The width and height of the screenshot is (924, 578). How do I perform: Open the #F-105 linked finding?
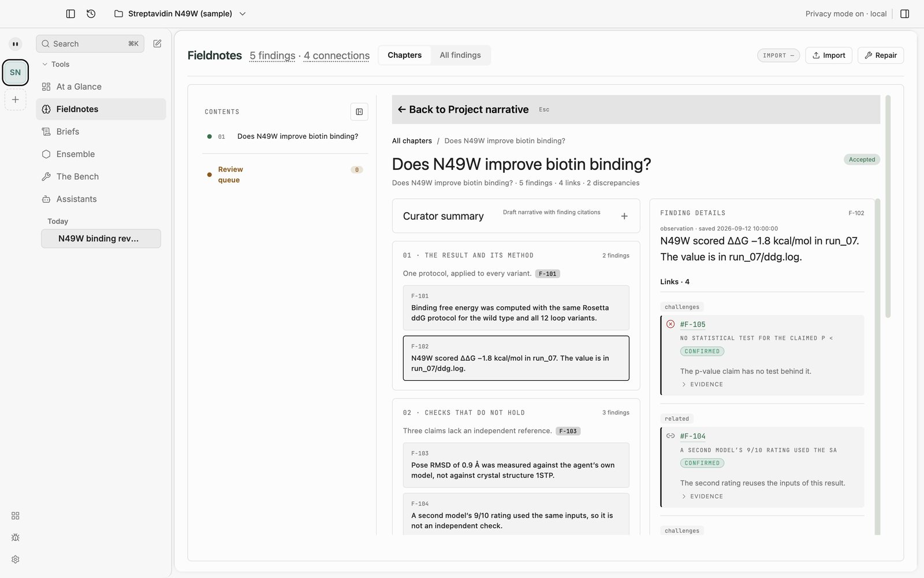(x=692, y=325)
